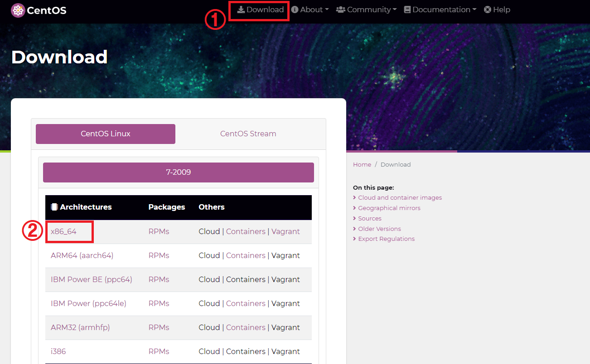The height and width of the screenshot is (364, 590).
Task: Open RPMs for ARM64 (aarch64)
Action: [159, 255]
